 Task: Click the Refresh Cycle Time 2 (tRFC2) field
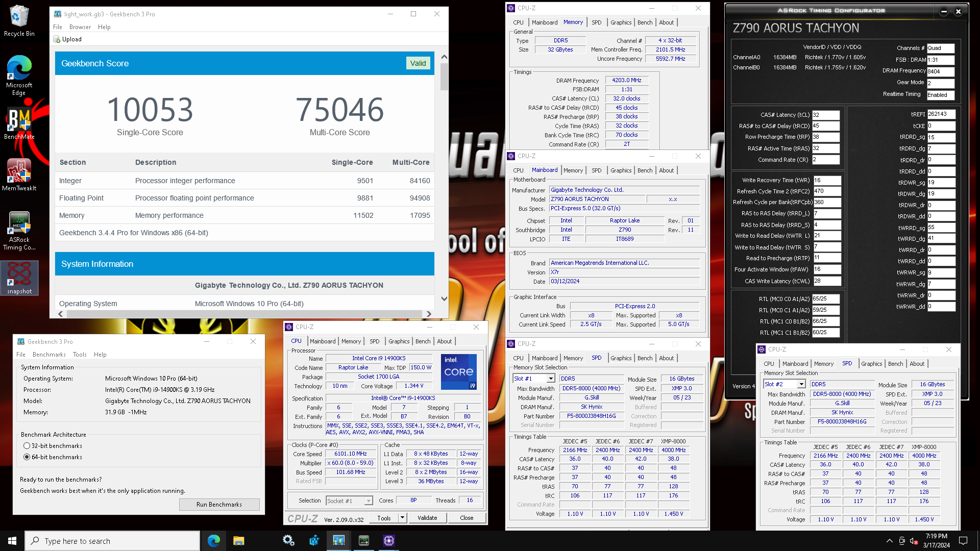[x=827, y=191]
